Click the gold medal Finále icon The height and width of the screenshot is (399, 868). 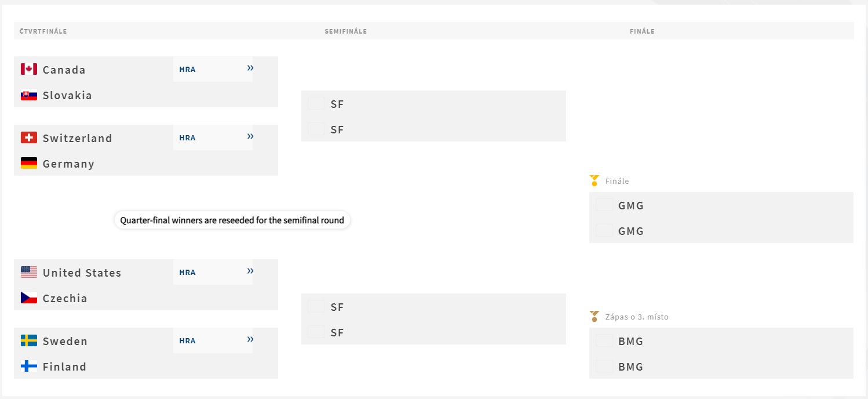594,181
